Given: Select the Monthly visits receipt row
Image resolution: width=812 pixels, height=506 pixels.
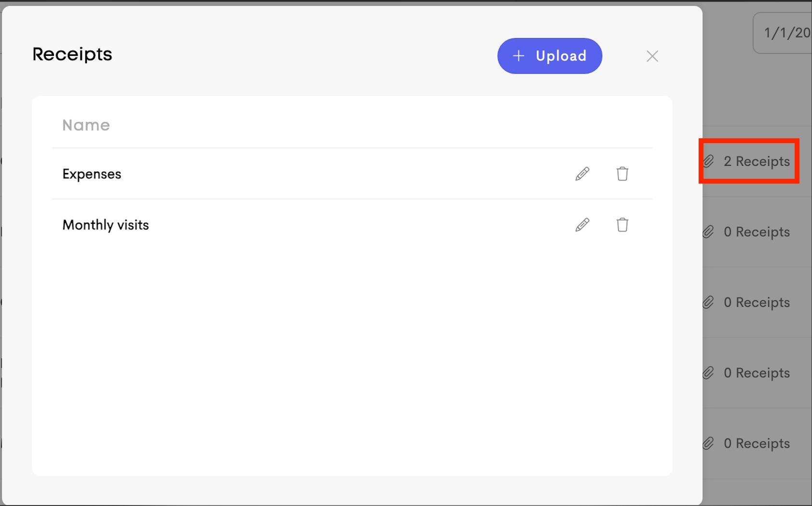Looking at the screenshot, I should [352, 225].
